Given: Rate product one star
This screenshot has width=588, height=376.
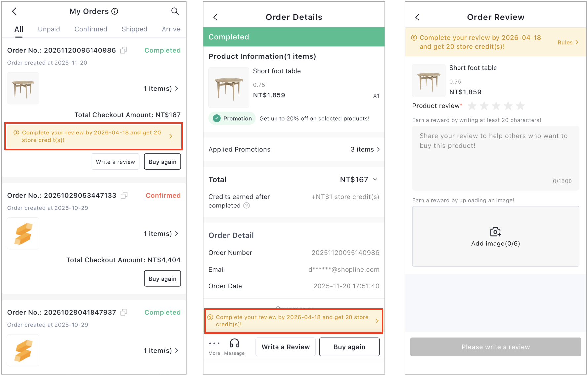Looking at the screenshot, I should pyautogui.click(x=472, y=106).
